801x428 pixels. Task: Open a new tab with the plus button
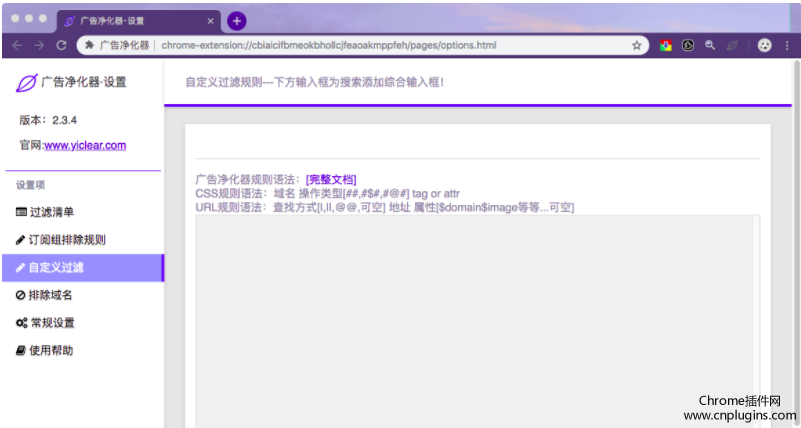click(236, 20)
